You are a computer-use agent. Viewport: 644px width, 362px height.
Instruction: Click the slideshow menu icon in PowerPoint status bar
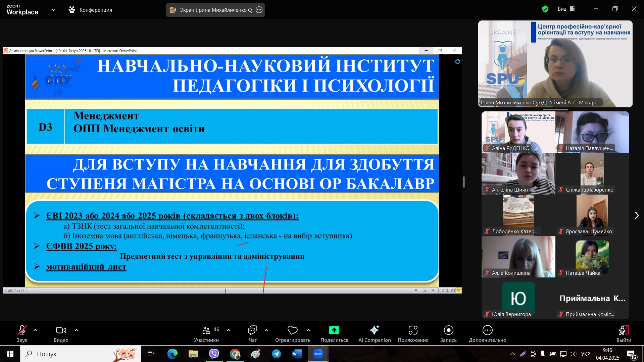(425, 291)
